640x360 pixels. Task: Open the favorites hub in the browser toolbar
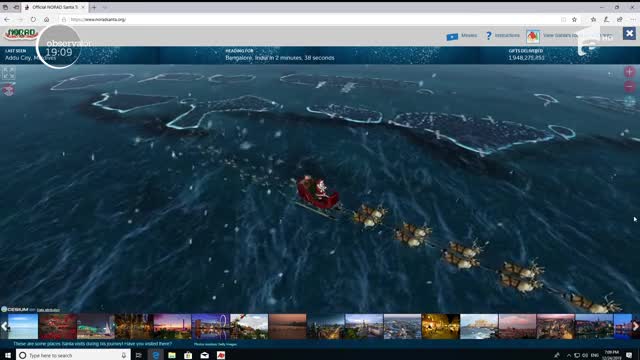[x=593, y=19]
